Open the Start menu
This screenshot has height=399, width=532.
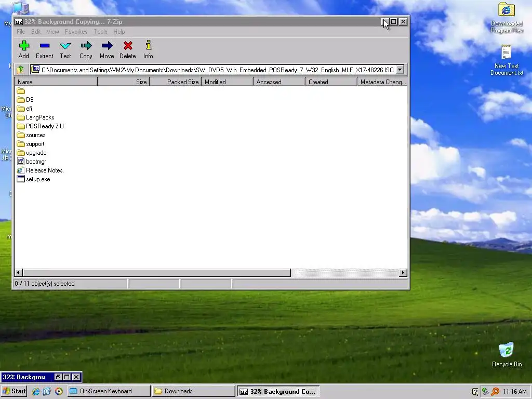(14, 391)
